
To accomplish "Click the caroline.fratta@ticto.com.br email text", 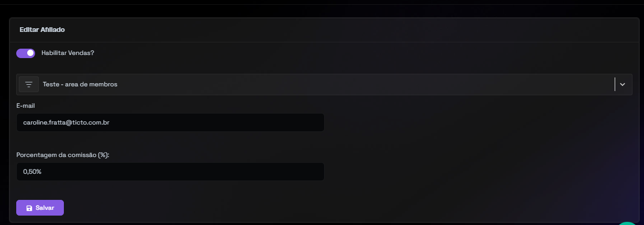I will (66, 122).
